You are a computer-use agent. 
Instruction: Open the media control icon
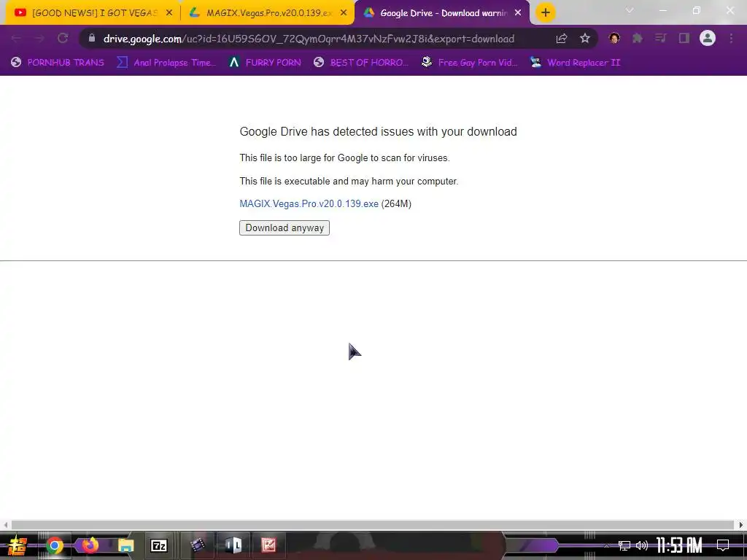661,38
